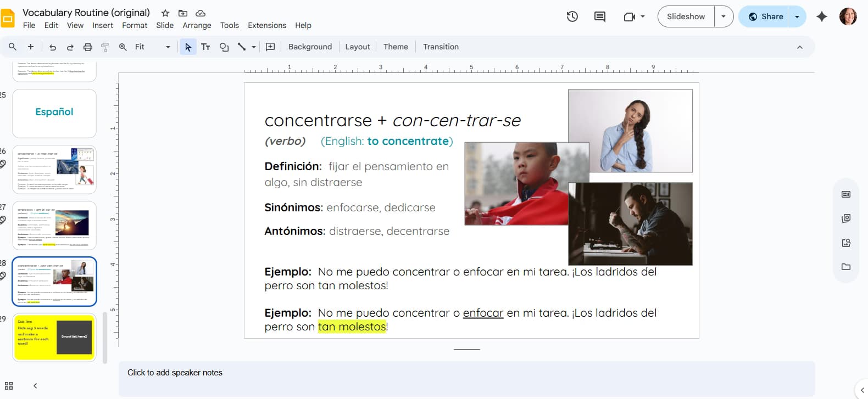The image size is (868, 399).
Task: Open the View menu
Action: click(x=75, y=25)
